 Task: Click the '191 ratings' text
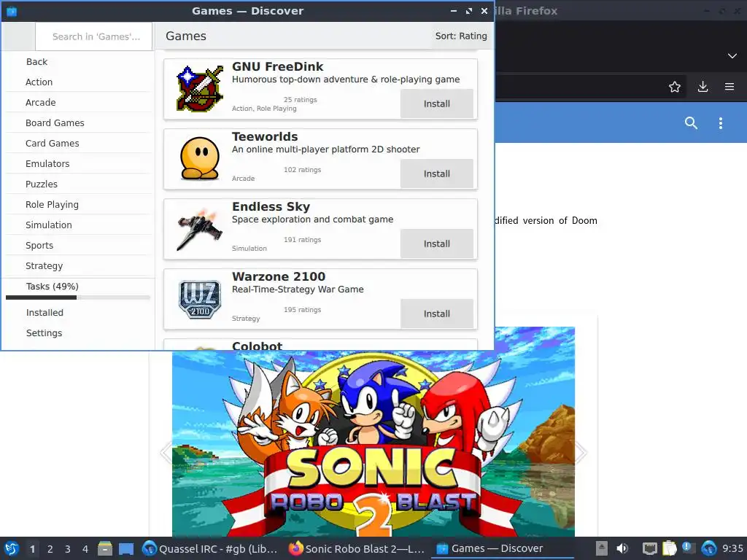coord(303,240)
